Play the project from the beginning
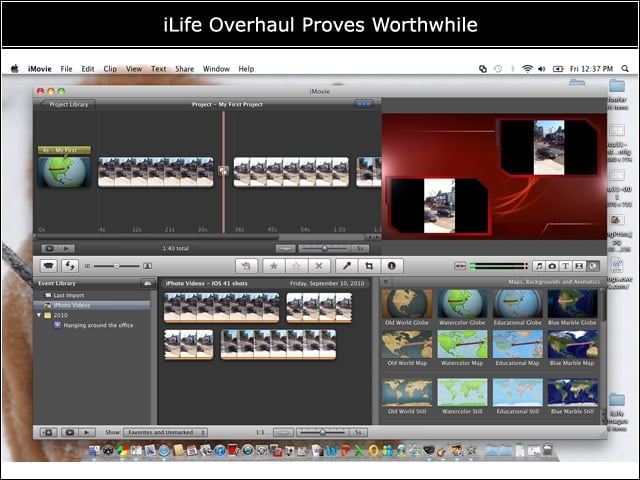The width and height of the screenshot is (640, 480). tap(67, 248)
